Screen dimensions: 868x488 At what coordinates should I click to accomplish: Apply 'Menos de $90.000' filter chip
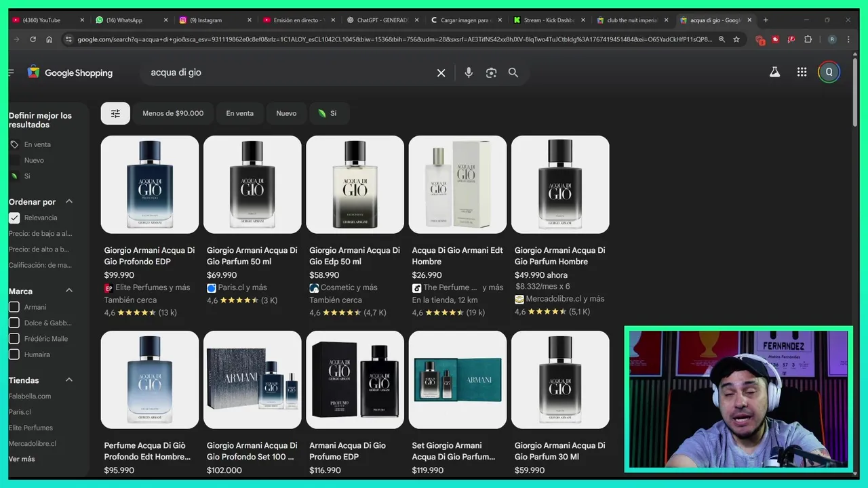click(x=173, y=113)
